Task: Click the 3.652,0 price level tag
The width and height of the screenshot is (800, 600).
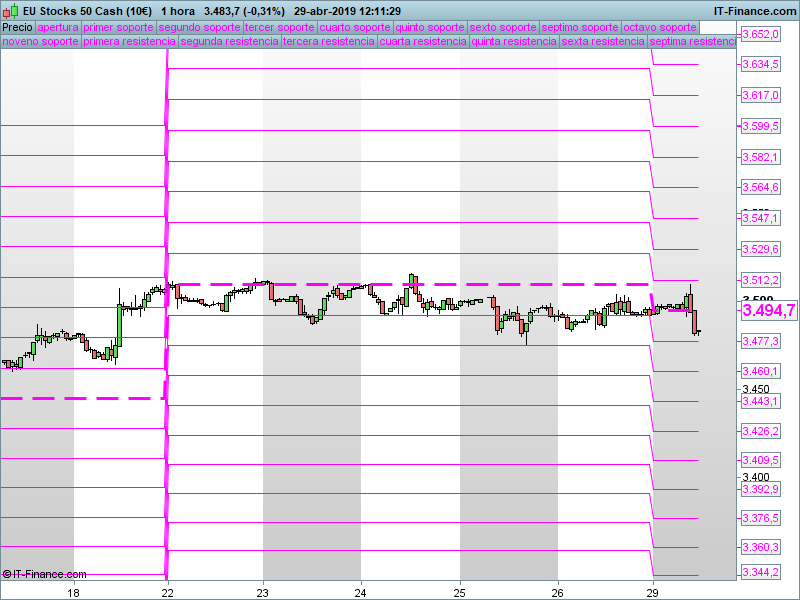Action: pyautogui.click(x=760, y=35)
